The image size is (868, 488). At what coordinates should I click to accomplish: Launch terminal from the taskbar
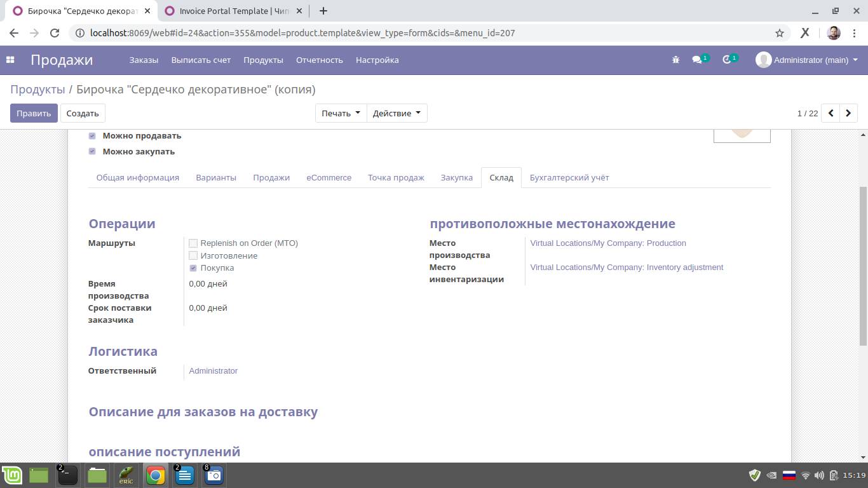(x=68, y=475)
